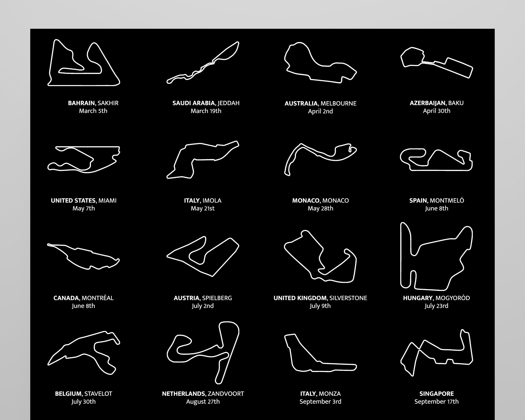Select the Singapore circuit outline
The image size is (525, 420).
click(437, 353)
